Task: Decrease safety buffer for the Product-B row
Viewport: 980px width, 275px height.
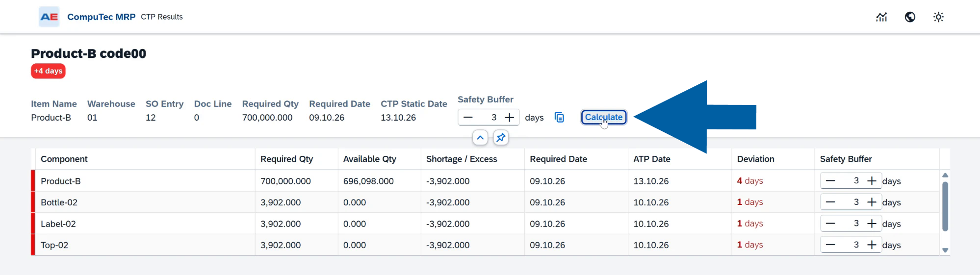Action: pyautogui.click(x=830, y=181)
